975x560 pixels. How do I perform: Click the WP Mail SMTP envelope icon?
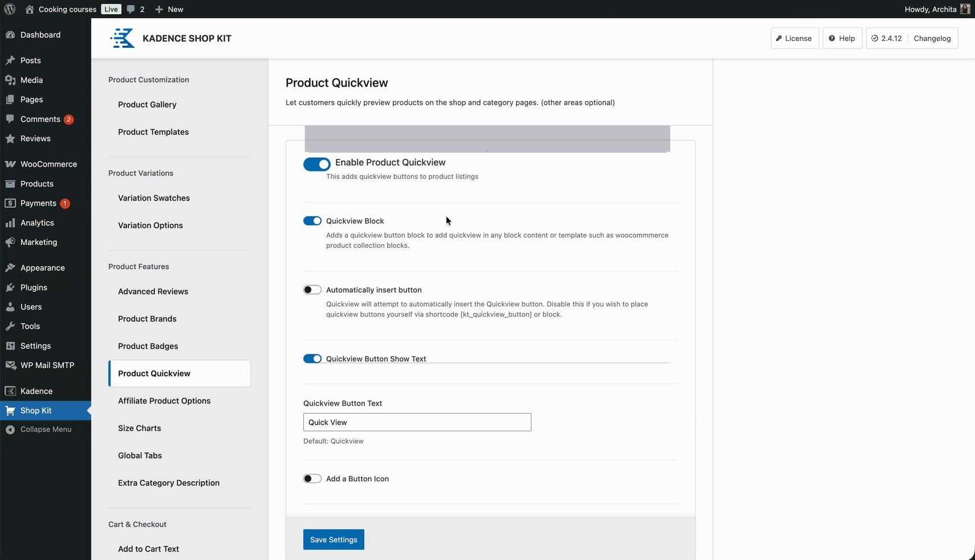tap(10, 365)
